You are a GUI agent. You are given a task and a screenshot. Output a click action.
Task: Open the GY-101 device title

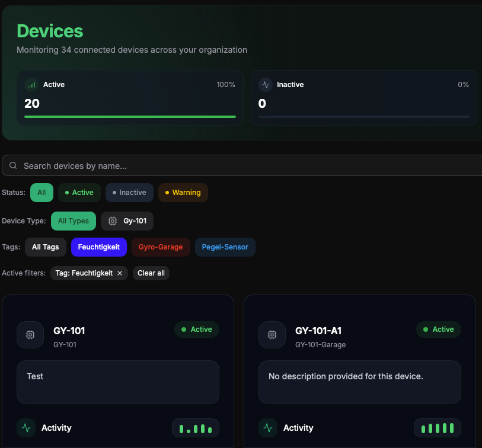pos(69,331)
